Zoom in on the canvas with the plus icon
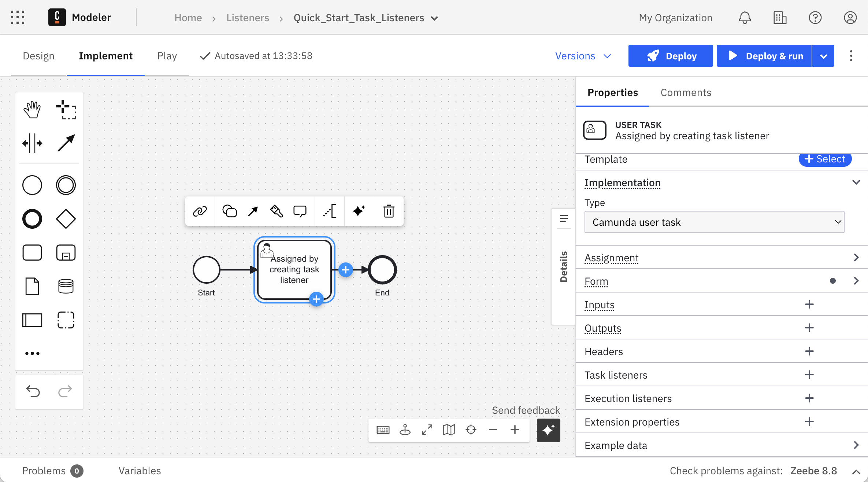The width and height of the screenshot is (868, 482). coord(515,430)
